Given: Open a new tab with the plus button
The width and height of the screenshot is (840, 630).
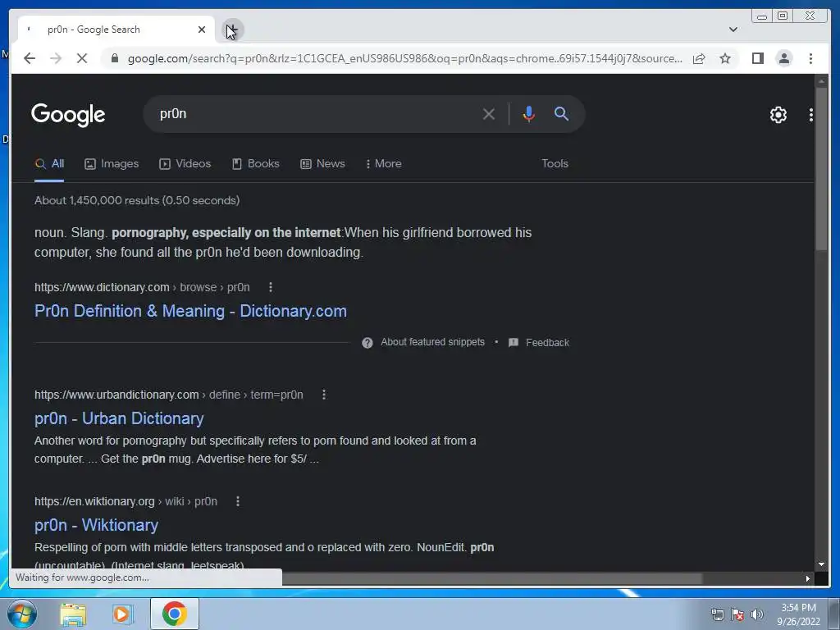Looking at the screenshot, I should (232, 30).
